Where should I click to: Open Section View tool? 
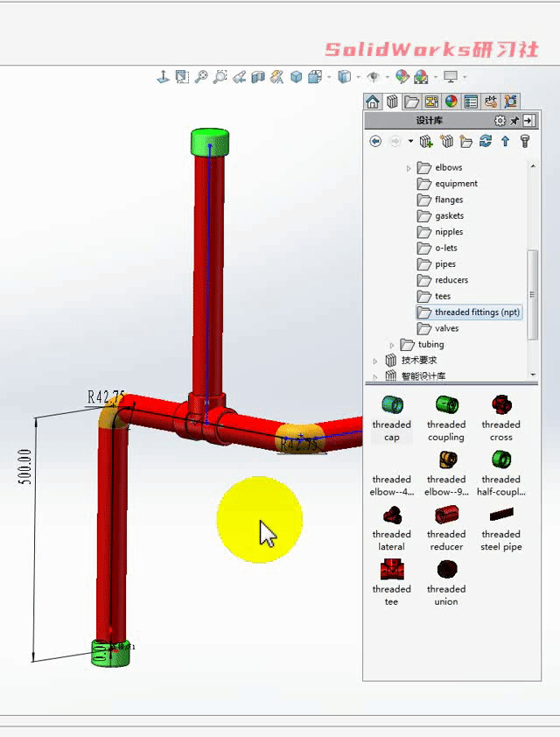258,77
